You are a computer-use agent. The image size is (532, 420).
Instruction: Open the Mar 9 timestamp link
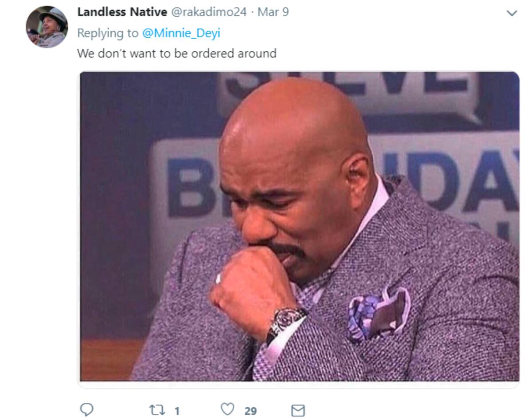273,12
